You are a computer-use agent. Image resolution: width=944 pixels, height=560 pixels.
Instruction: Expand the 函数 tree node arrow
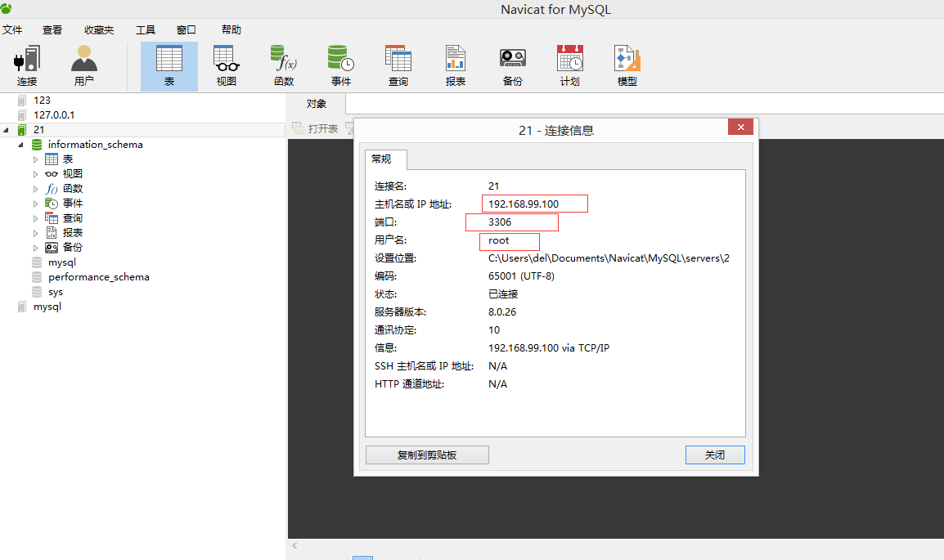tap(35, 190)
